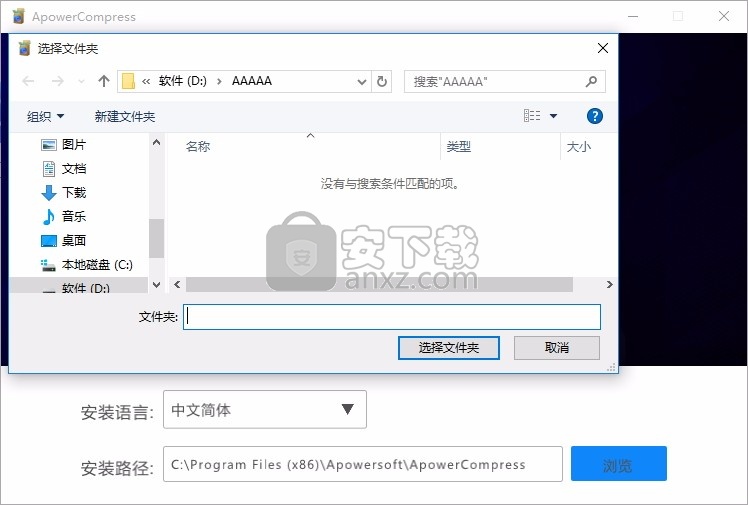Click the 浏览 button

[619, 464]
